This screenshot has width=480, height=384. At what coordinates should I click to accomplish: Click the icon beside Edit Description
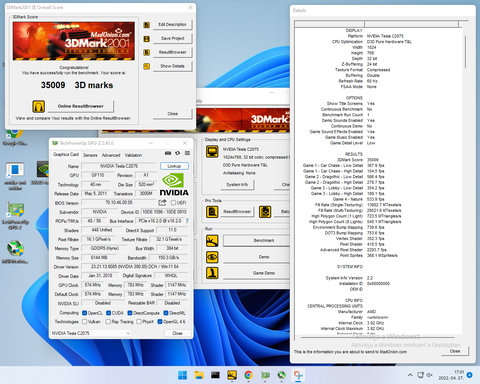pyautogui.click(x=146, y=25)
